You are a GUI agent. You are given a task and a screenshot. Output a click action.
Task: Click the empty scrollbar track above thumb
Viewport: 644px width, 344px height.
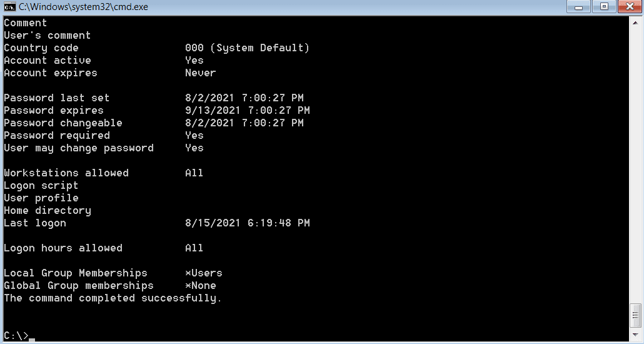[x=636, y=164]
